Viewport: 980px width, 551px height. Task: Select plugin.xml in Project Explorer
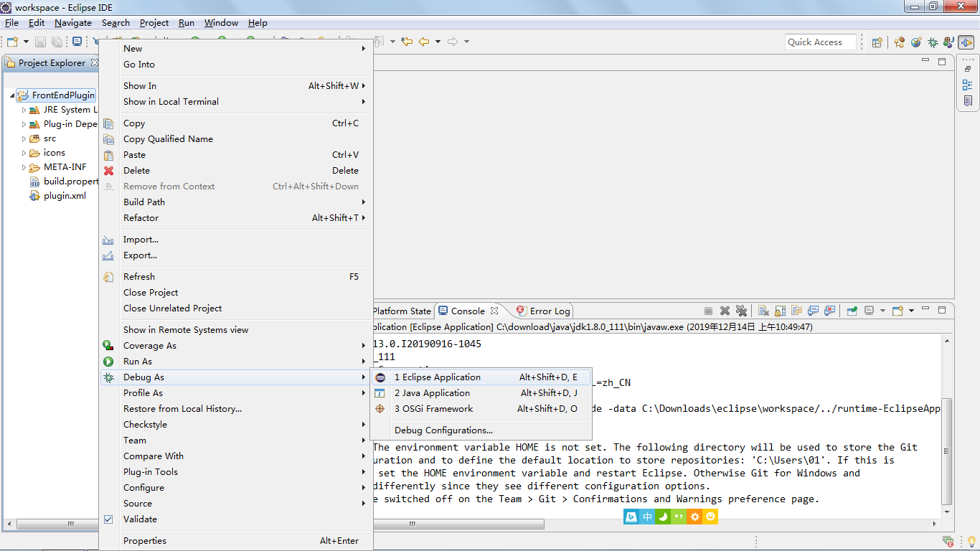(65, 196)
